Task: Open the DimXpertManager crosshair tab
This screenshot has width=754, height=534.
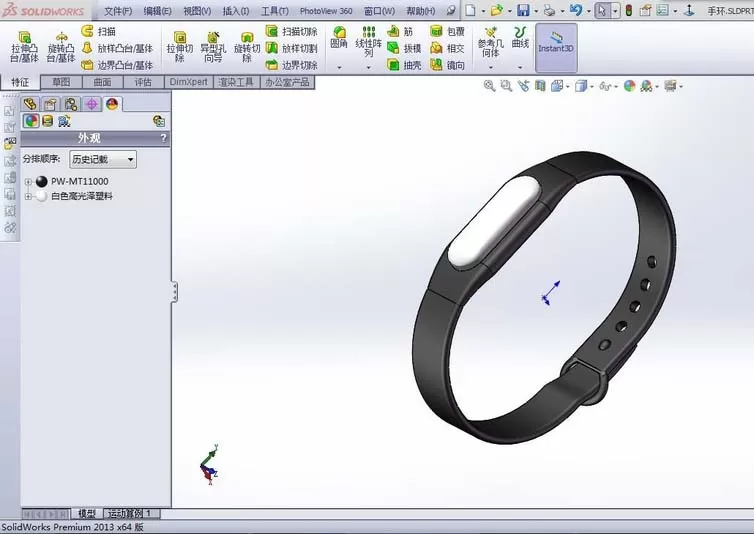Action: click(x=92, y=104)
